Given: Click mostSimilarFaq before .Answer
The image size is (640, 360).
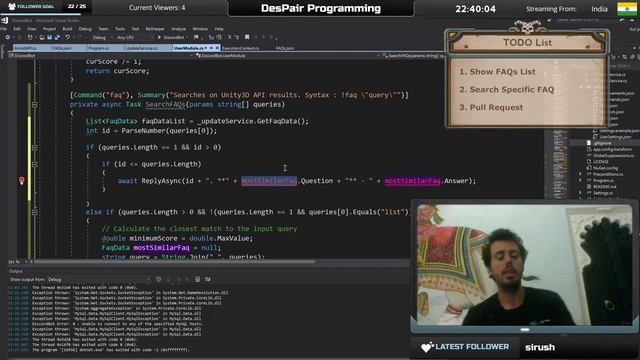Looking at the screenshot, I should click(413, 181).
